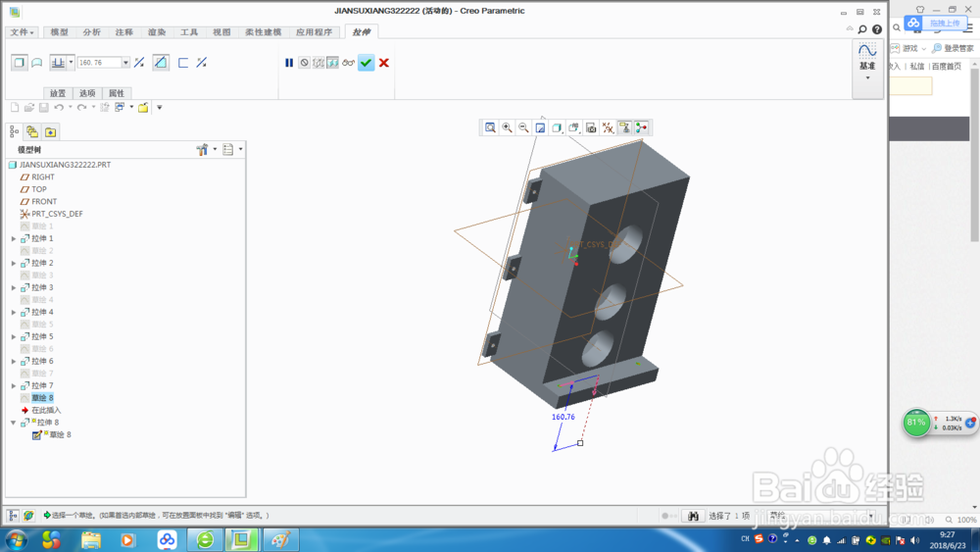Switch to the 分析 ribbon tab

click(92, 32)
